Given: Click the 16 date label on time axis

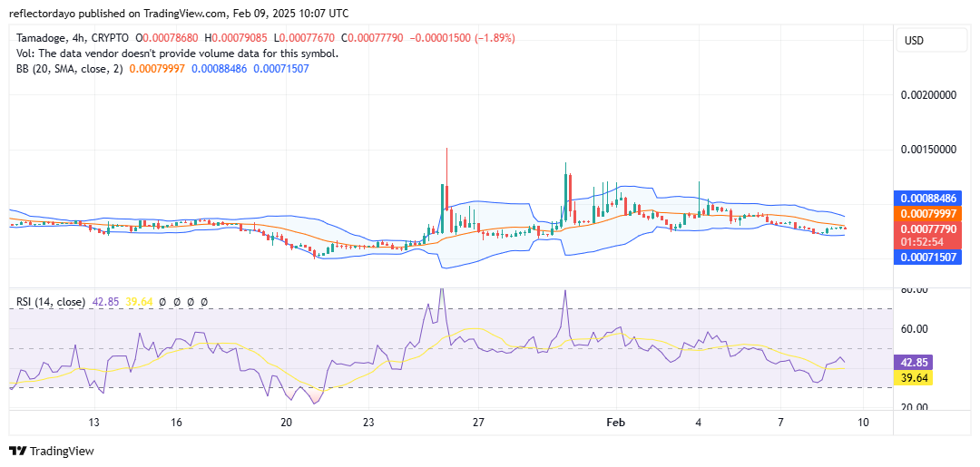Looking at the screenshot, I should [x=176, y=423].
